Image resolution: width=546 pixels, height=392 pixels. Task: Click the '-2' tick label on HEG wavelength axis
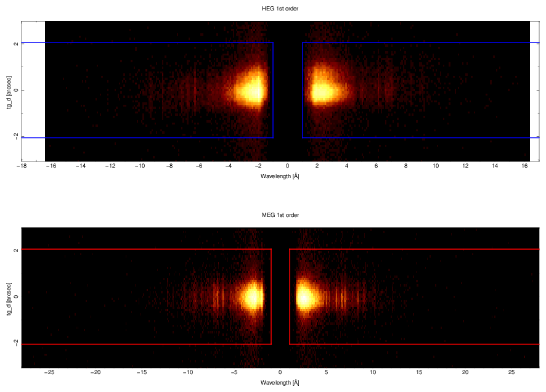[x=258, y=166]
